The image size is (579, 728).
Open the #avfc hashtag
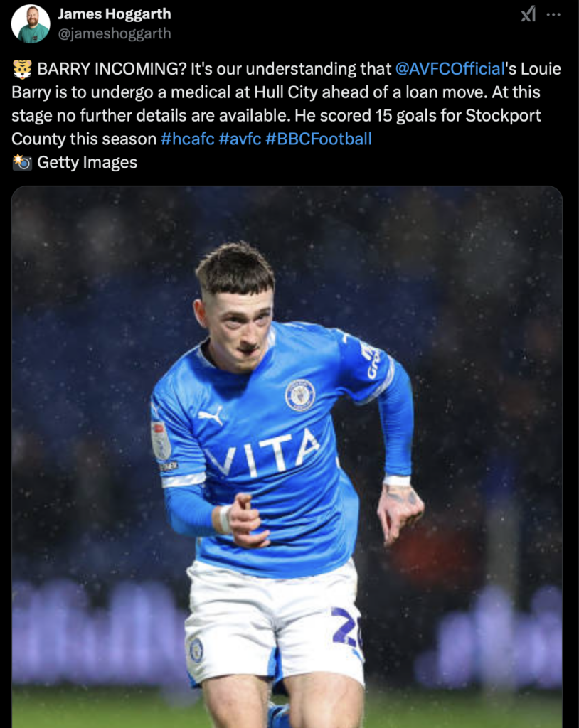point(240,139)
